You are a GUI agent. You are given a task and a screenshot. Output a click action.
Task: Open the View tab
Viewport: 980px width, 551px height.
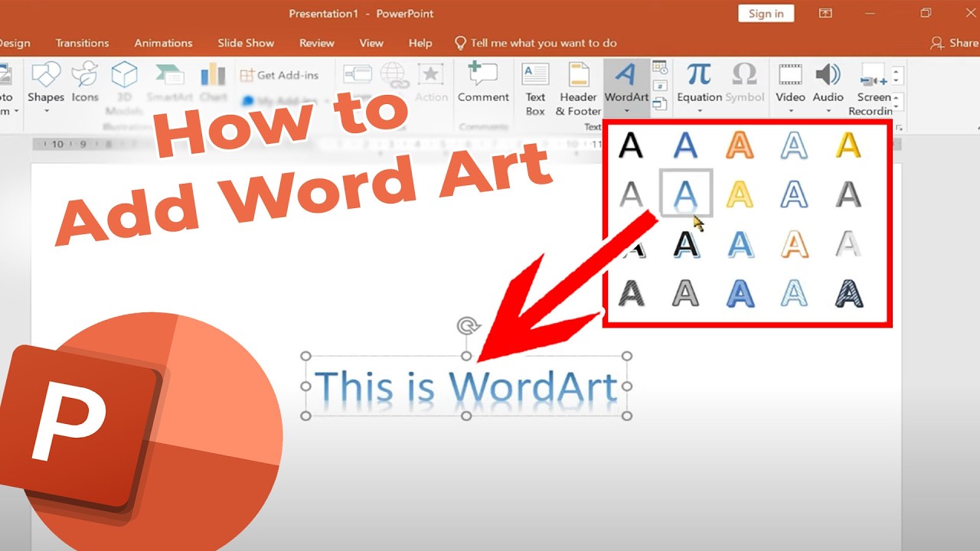[x=371, y=43]
